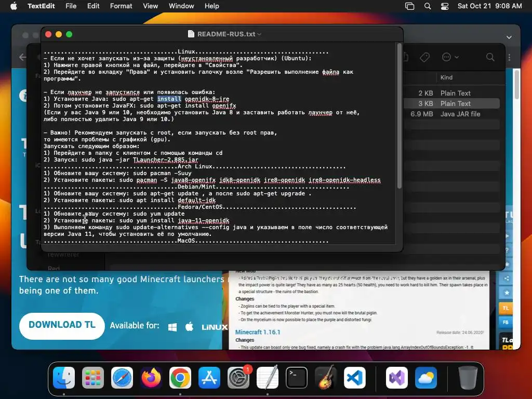Open the Trash from the Dock
Screen dimensions: 532x399
tap(468, 378)
